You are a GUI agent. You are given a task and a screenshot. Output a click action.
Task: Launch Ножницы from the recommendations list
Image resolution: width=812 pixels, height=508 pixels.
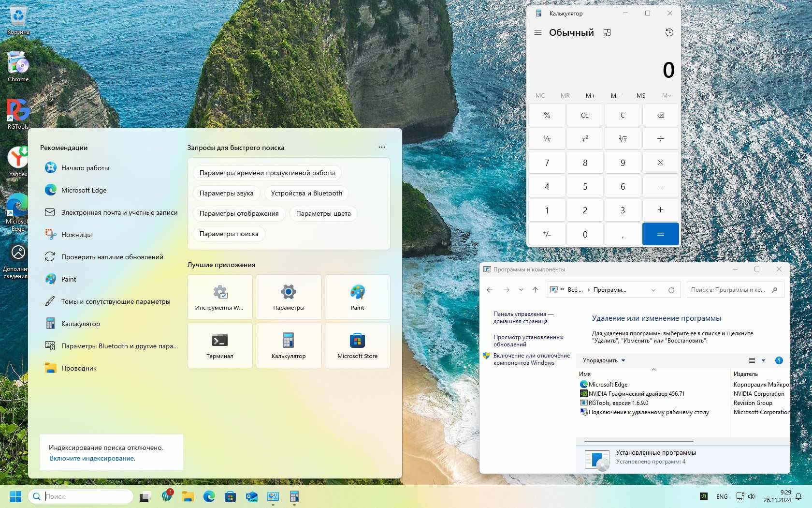[110, 235]
